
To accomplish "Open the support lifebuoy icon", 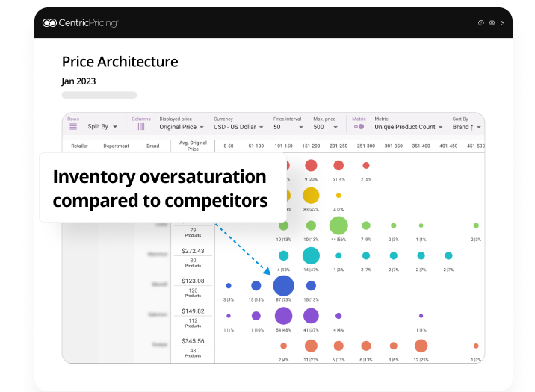I will coord(492,23).
